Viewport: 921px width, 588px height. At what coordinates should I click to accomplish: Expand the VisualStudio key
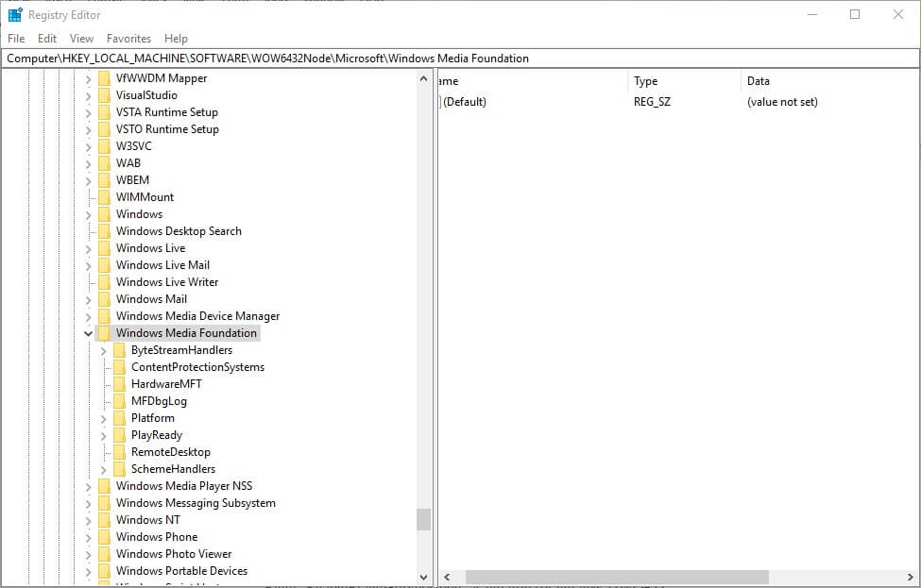[x=88, y=95]
